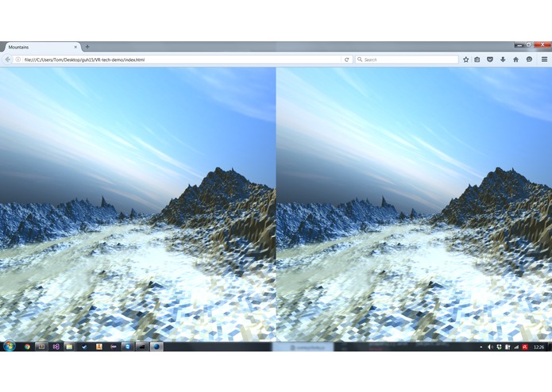Close the Mountains tab
552x392 pixels.
point(75,47)
